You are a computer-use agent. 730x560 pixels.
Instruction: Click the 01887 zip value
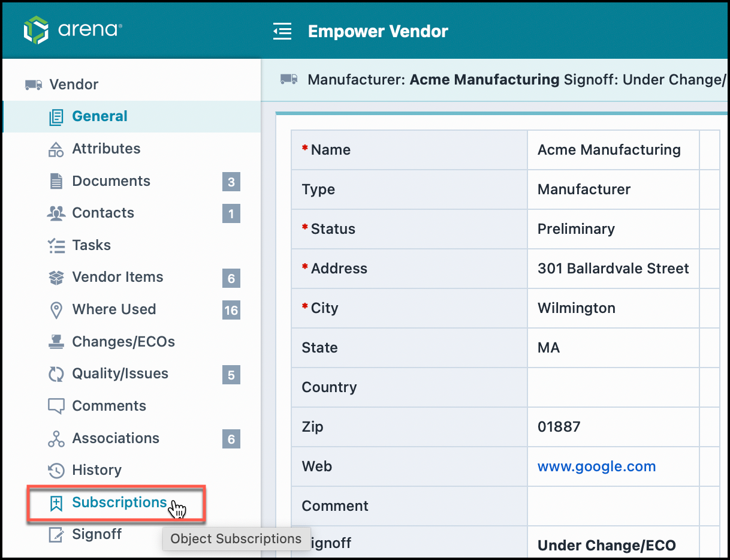click(x=559, y=427)
